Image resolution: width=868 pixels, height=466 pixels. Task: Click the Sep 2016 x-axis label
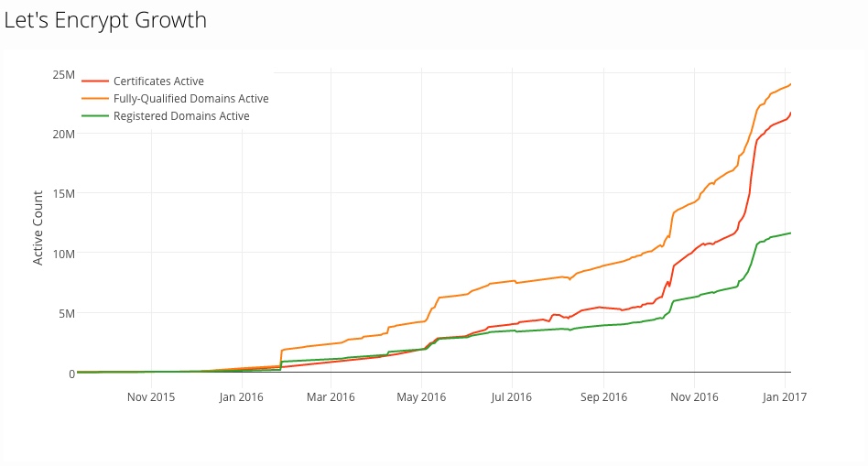click(604, 396)
